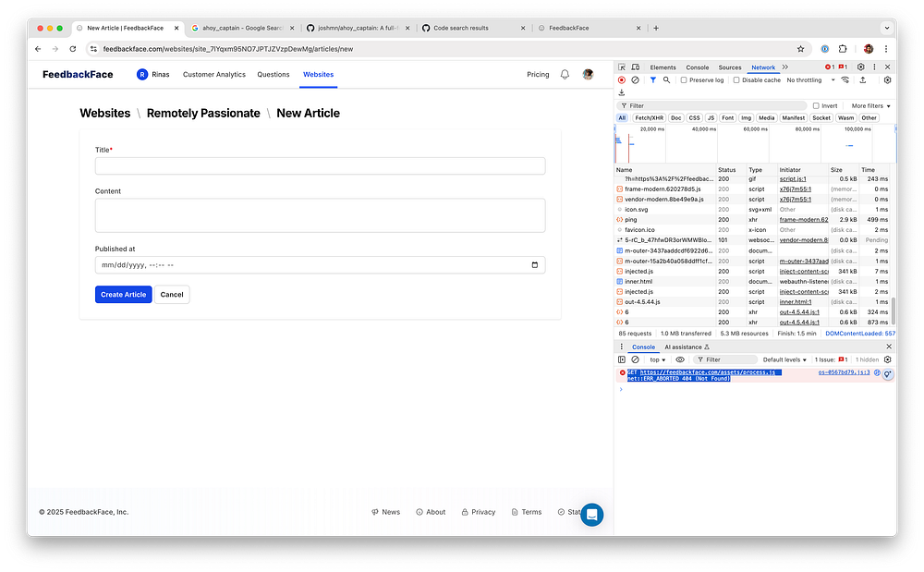Screen dimensions: 924x572
Task: Bookmark this page with star icon
Action: 800,49
